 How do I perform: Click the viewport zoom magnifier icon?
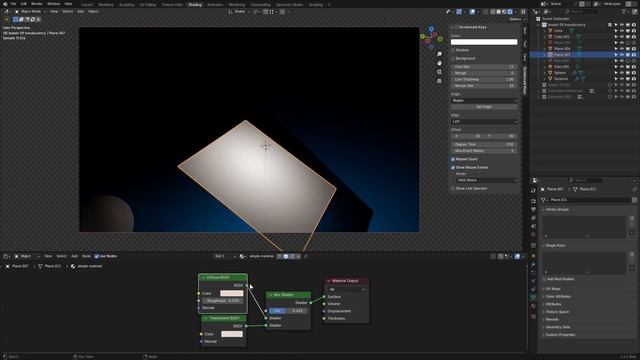[439, 54]
